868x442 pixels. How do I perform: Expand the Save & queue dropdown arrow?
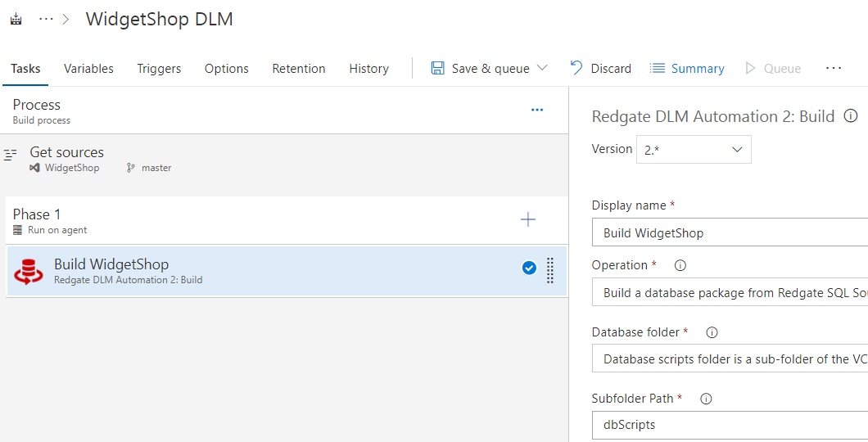click(x=542, y=68)
